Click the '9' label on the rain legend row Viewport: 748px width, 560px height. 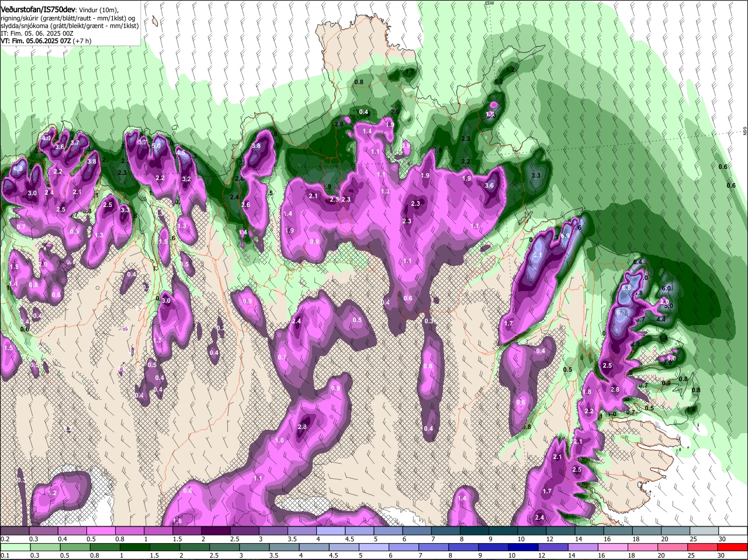(480, 556)
